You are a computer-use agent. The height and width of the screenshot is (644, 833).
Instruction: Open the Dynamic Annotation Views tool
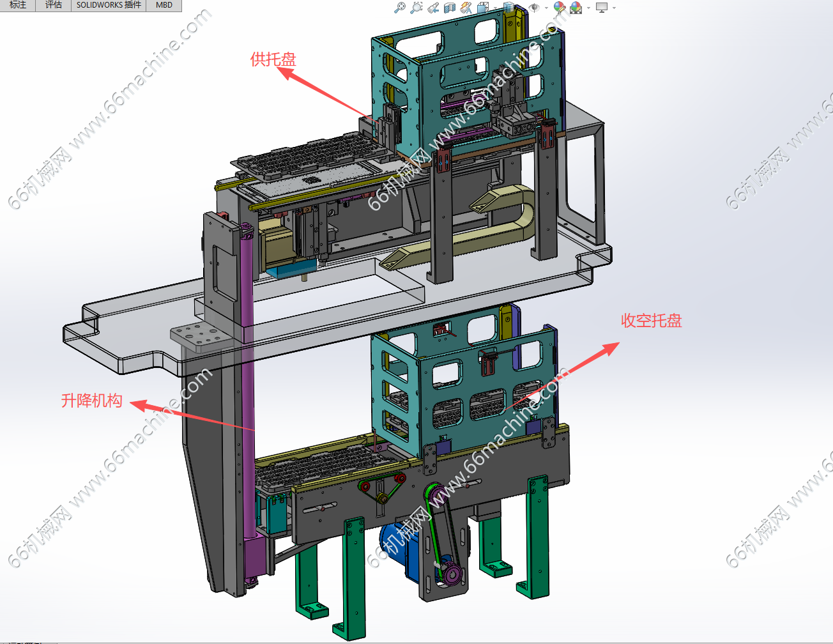[x=466, y=8]
